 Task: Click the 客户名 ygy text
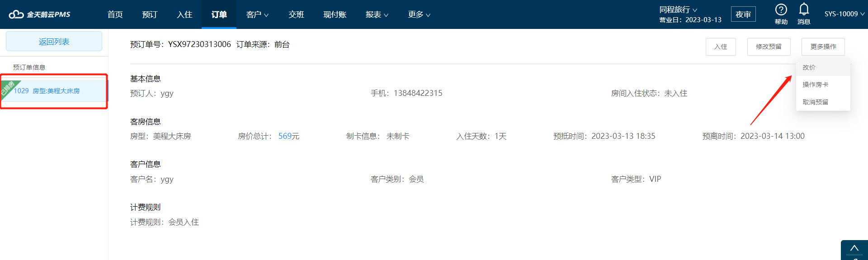click(x=152, y=179)
